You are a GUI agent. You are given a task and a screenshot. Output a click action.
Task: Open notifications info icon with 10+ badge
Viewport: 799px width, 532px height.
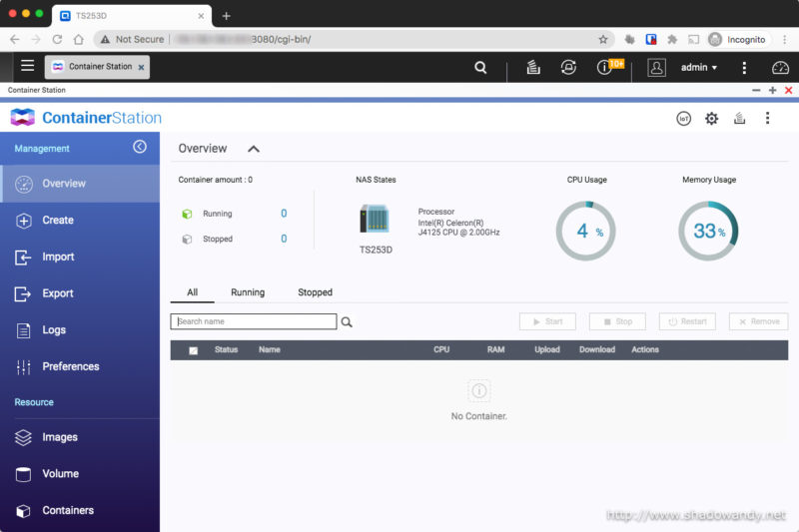[x=604, y=68]
